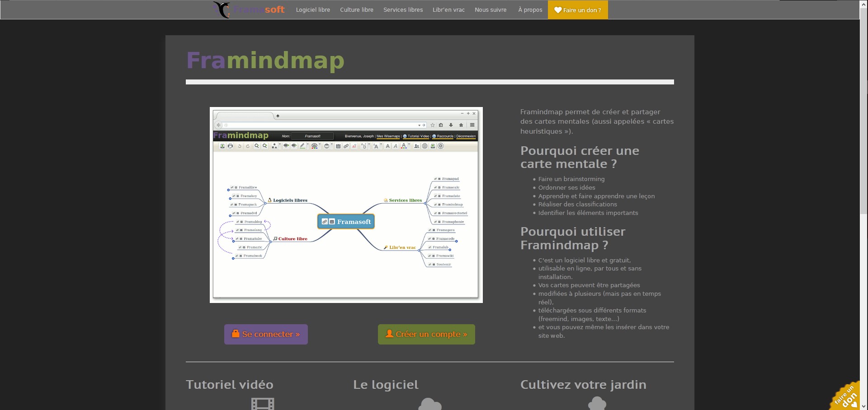Click Vos cartes peuvent être partagées text
Screen dimensions: 868x410
589,285
